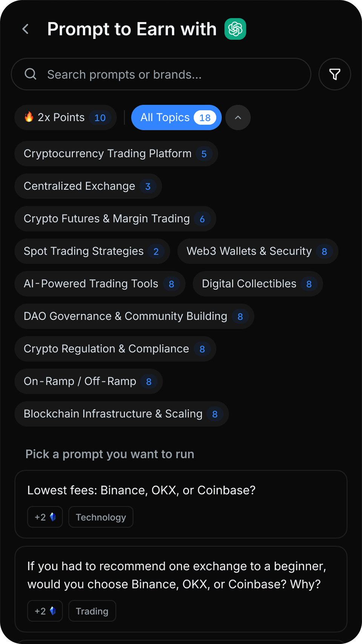This screenshot has width=362, height=644.
Task: Select the Digital Collectibles topic
Action: tap(258, 284)
